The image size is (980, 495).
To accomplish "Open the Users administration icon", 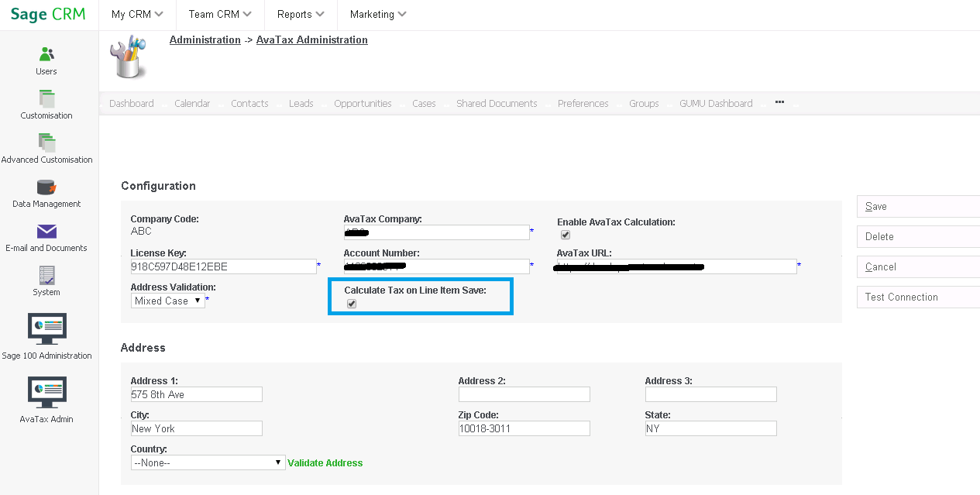I will coord(46,54).
